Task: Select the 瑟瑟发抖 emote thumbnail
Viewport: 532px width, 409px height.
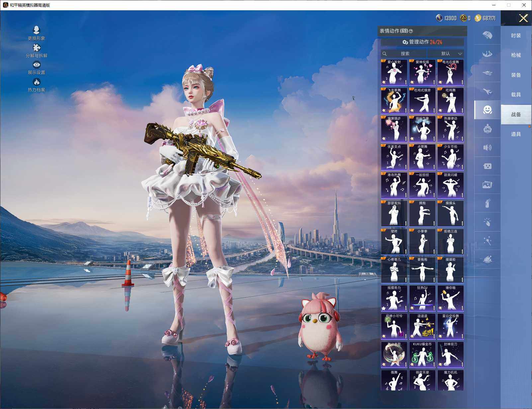Action: [x=394, y=214]
